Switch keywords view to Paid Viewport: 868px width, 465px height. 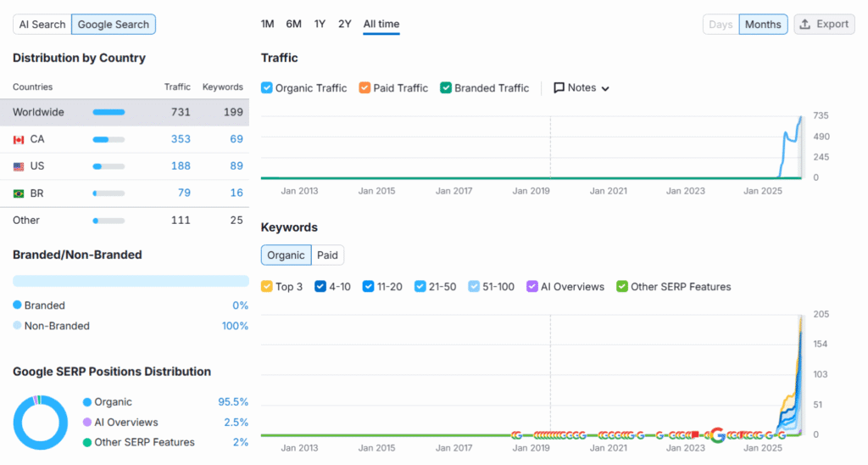point(327,255)
